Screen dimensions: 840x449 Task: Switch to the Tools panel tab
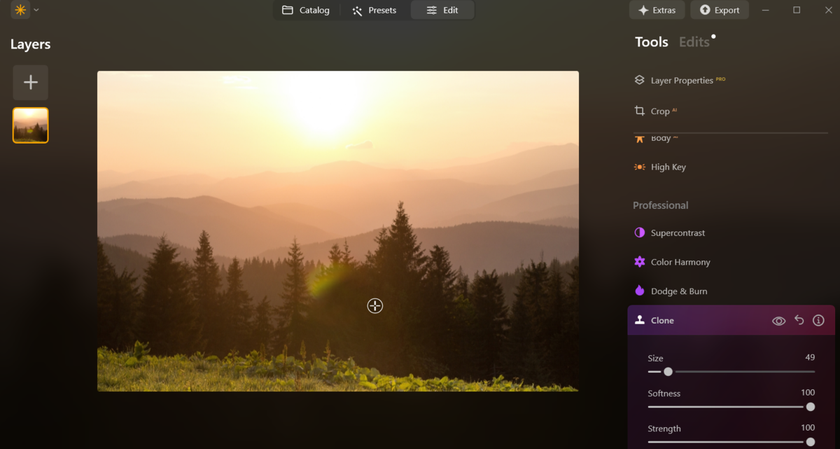coord(651,42)
